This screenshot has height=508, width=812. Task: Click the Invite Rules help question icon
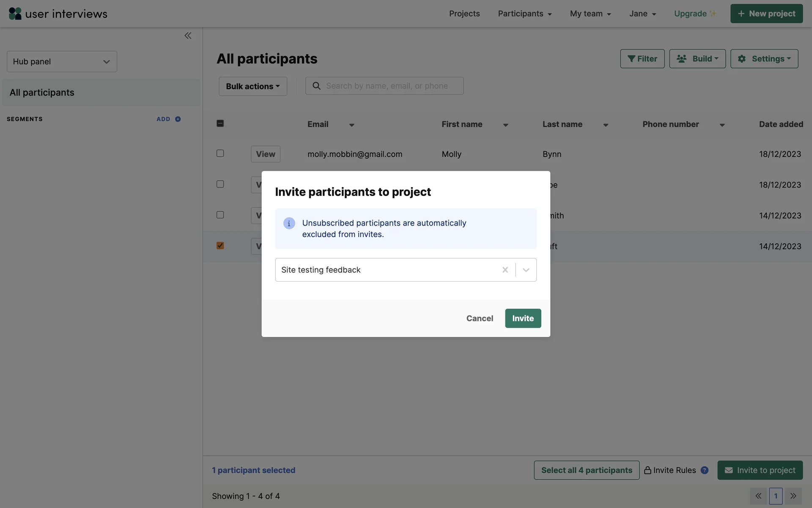coord(705,470)
